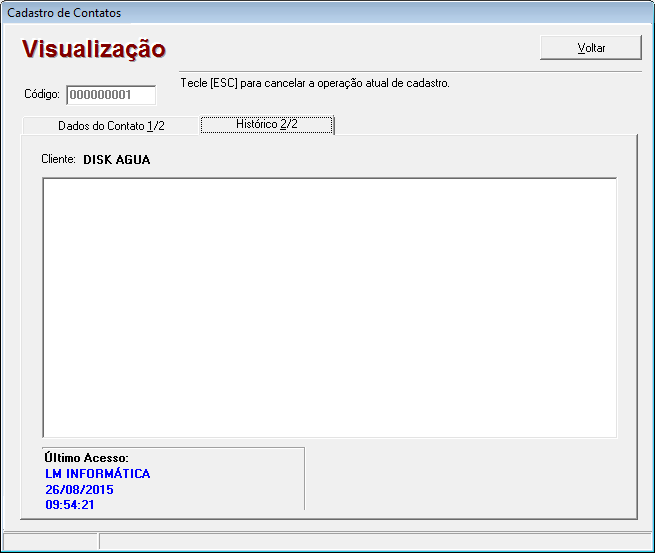This screenshot has height=553, width=655.
Task: Click the Voltar button
Action: (x=590, y=48)
